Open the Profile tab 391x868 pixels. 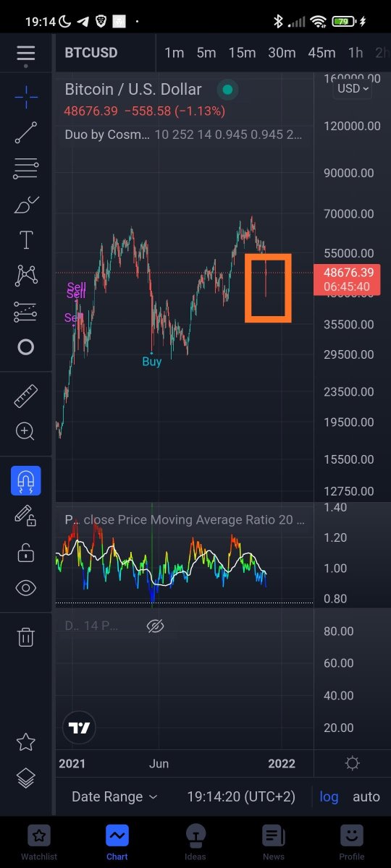click(x=352, y=843)
